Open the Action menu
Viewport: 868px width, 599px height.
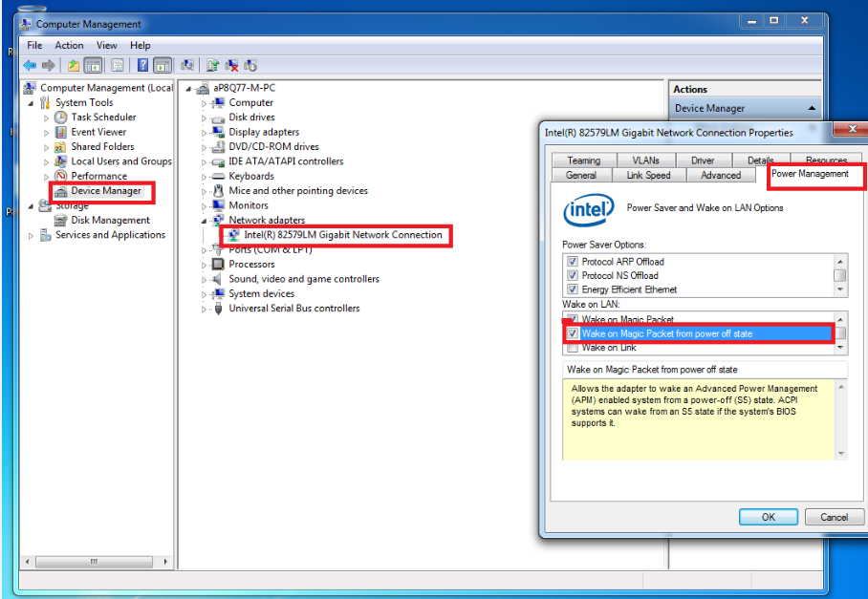point(69,45)
